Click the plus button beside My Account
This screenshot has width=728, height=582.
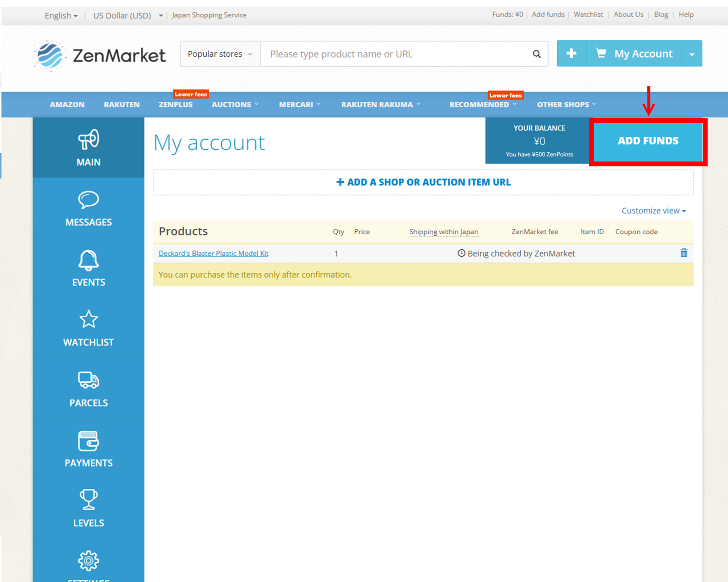pos(571,53)
